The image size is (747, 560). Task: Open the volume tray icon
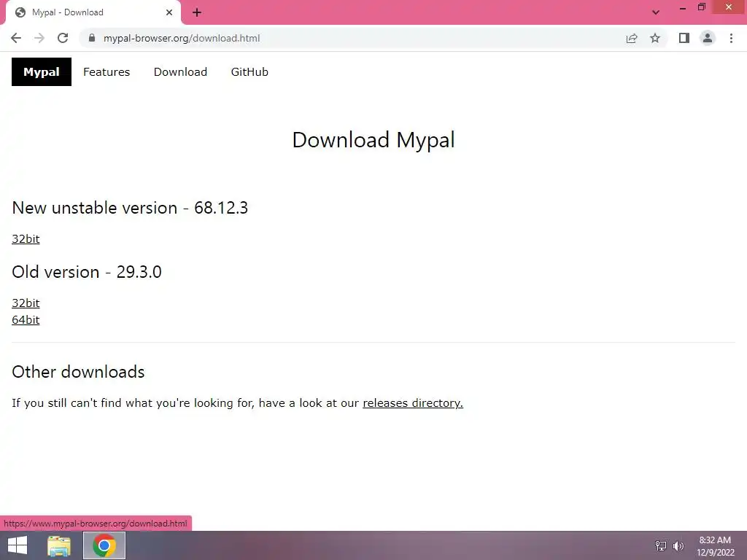pyautogui.click(x=678, y=545)
